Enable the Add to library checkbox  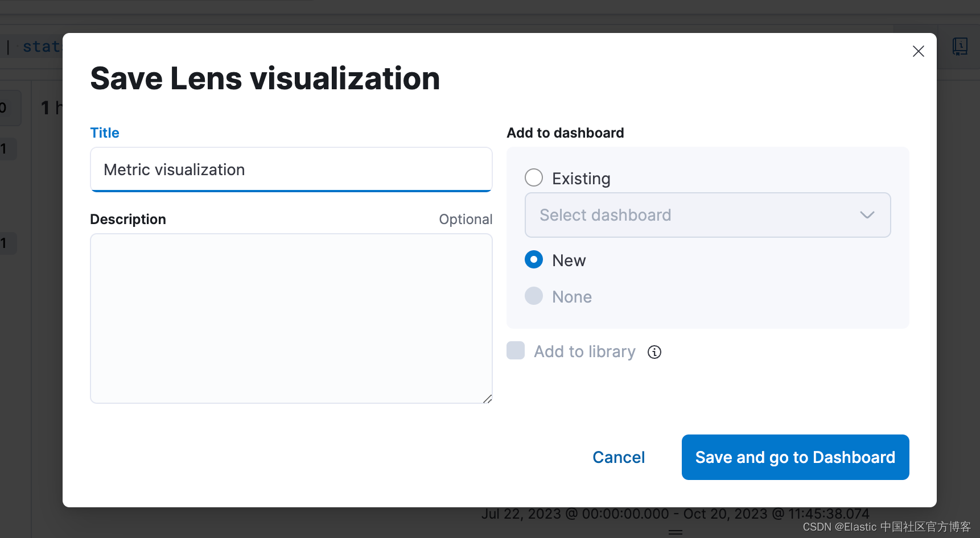(516, 351)
